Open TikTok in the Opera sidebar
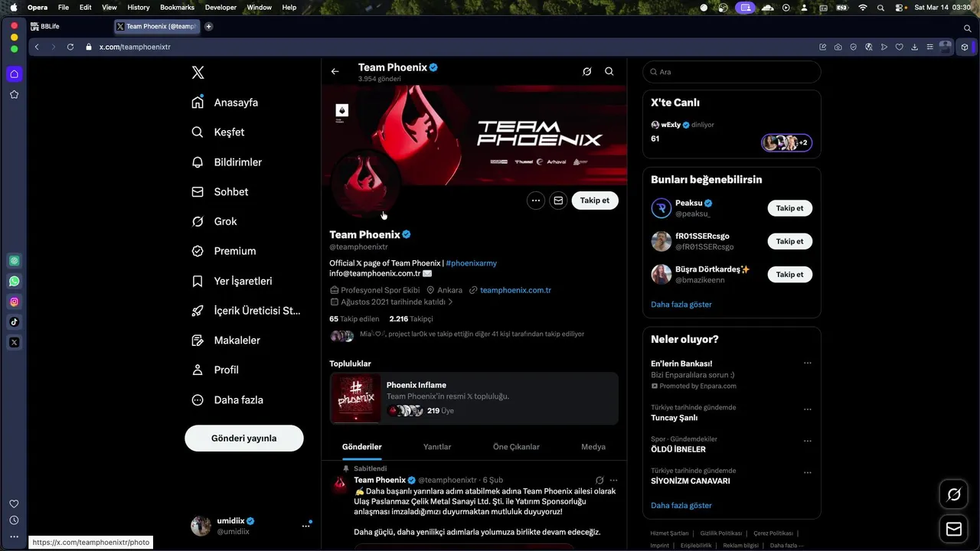980x551 pixels. (x=15, y=322)
